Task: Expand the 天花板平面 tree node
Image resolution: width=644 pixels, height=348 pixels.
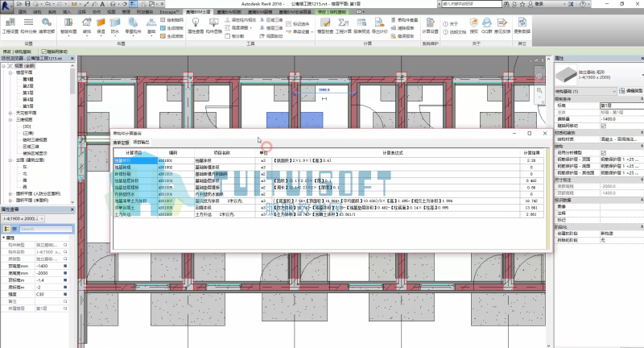Action: click(10, 113)
